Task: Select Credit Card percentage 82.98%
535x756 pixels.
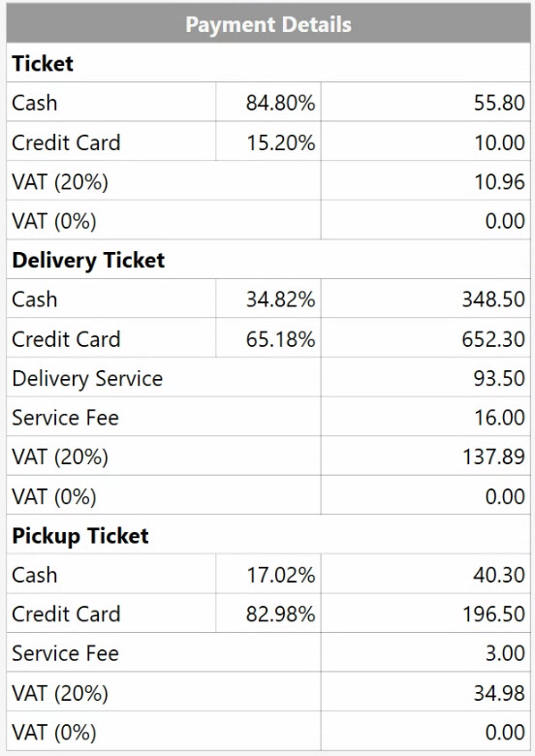Action: 280,614
